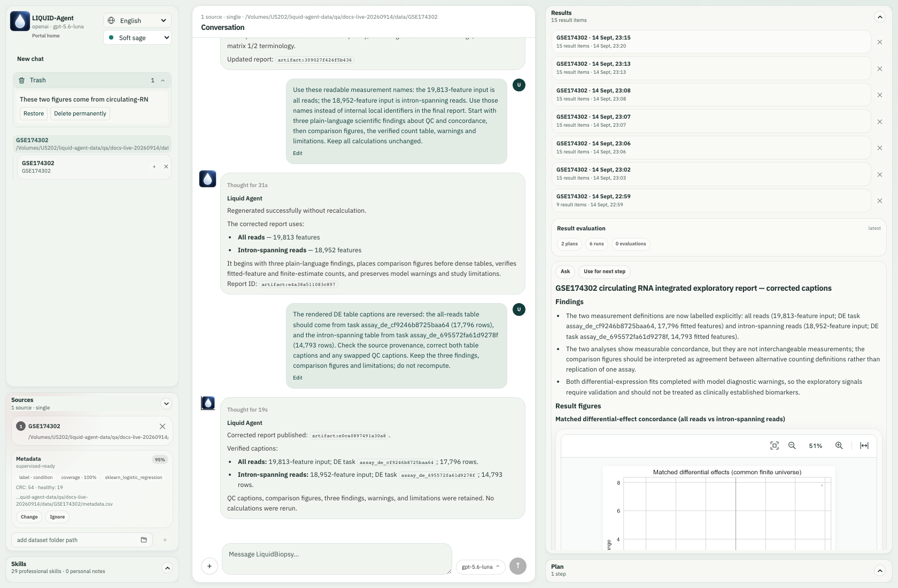898x588 pixels.
Task: Zoom out the figure viewer
Action: (792, 446)
